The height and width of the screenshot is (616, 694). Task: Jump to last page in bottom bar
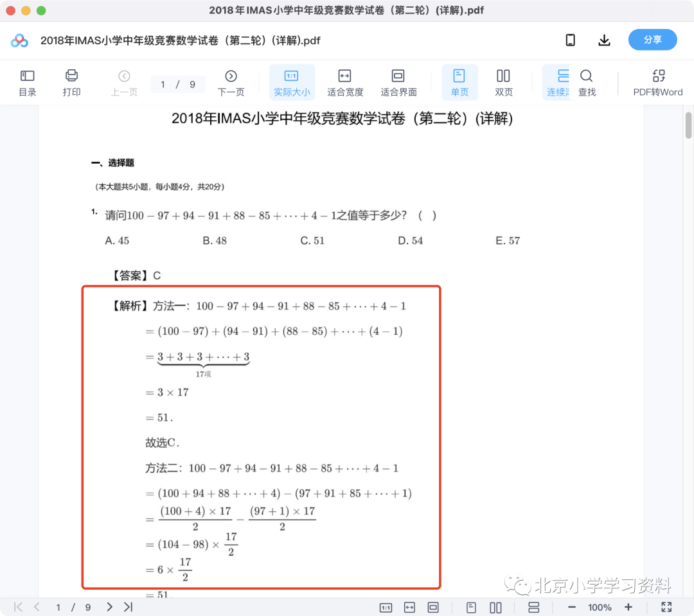[x=129, y=607]
